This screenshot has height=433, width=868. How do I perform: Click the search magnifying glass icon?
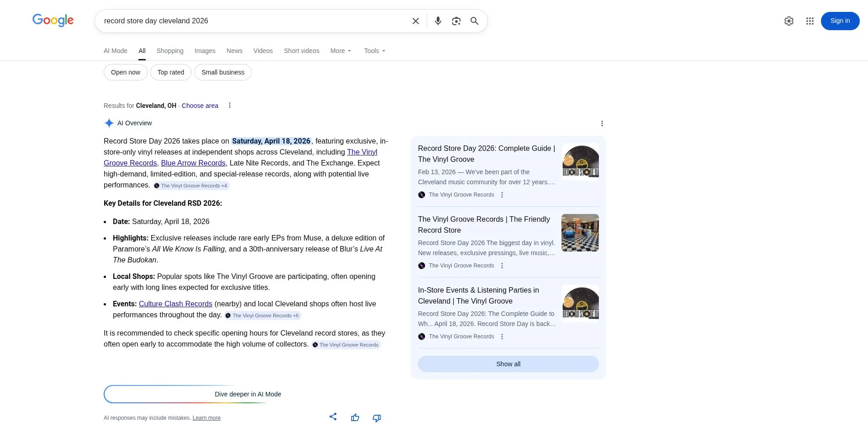click(x=474, y=21)
